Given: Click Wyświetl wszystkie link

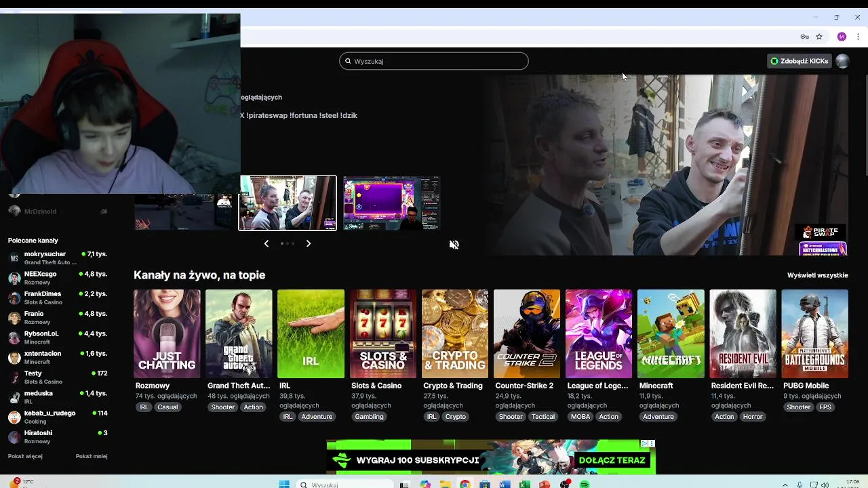Looking at the screenshot, I should [817, 275].
